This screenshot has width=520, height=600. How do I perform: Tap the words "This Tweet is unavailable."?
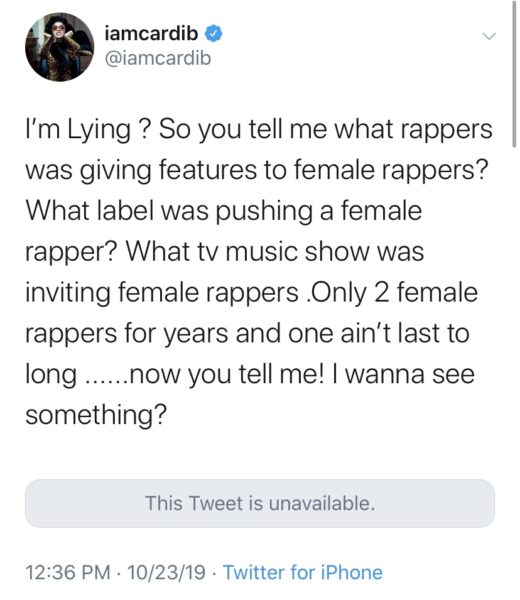point(260,503)
